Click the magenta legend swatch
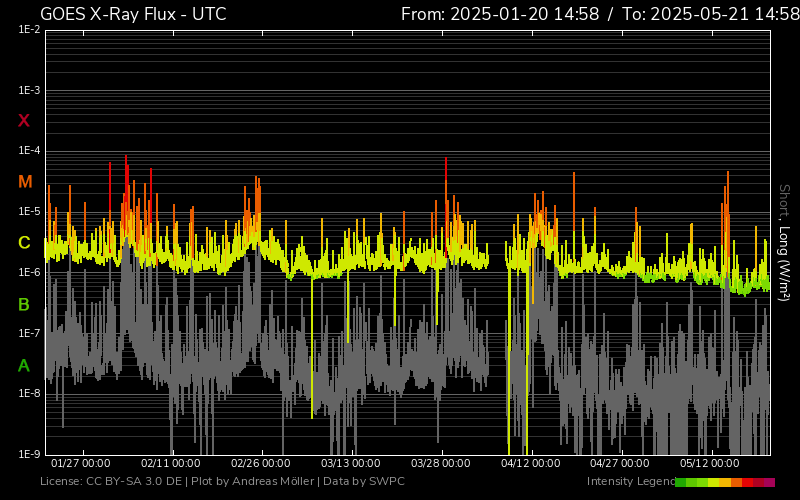 (769, 482)
